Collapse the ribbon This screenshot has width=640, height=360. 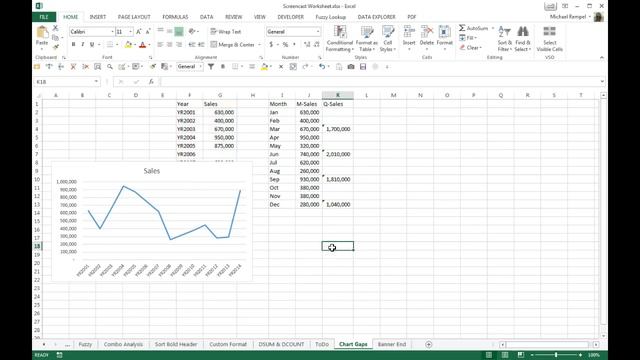[x=602, y=58]
